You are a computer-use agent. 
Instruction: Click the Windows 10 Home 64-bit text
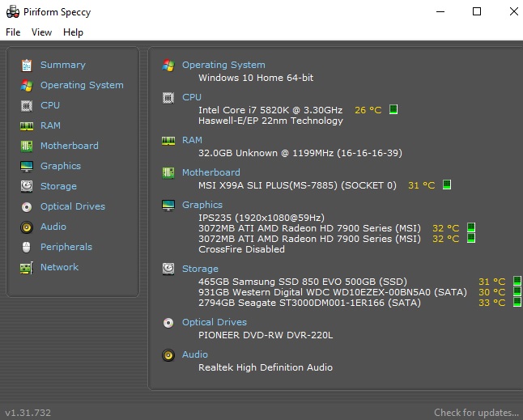(x=256, y=78)
